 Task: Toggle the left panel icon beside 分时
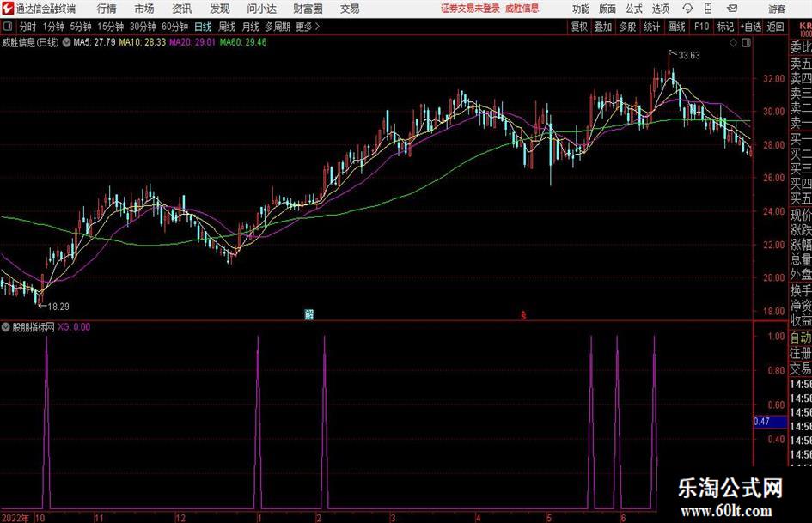pyautogui.click(x=8, y=27)
